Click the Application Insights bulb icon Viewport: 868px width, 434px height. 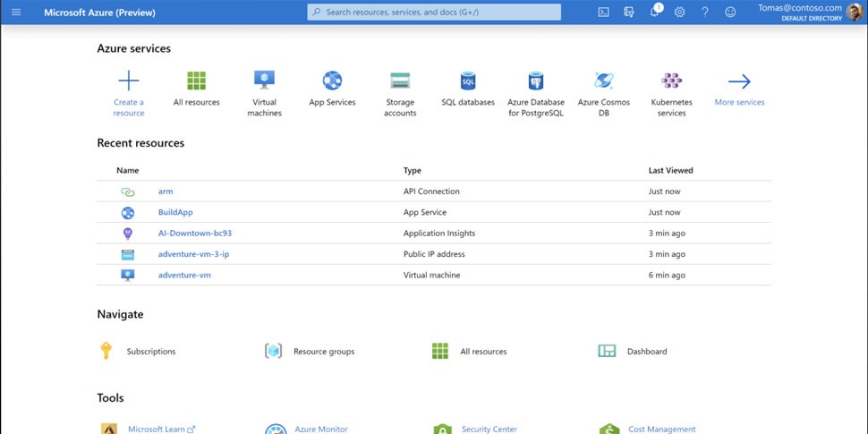pos(128,234)
